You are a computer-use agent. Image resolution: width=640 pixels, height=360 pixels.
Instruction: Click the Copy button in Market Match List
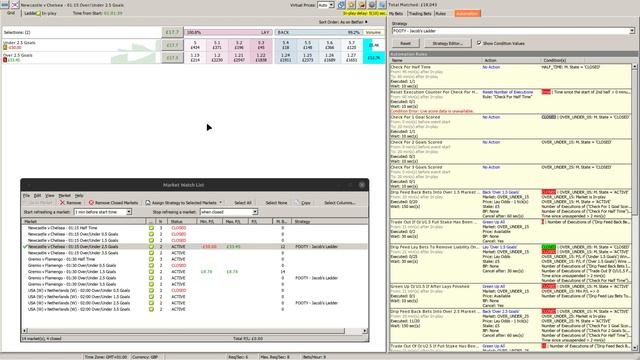point(302,202)
